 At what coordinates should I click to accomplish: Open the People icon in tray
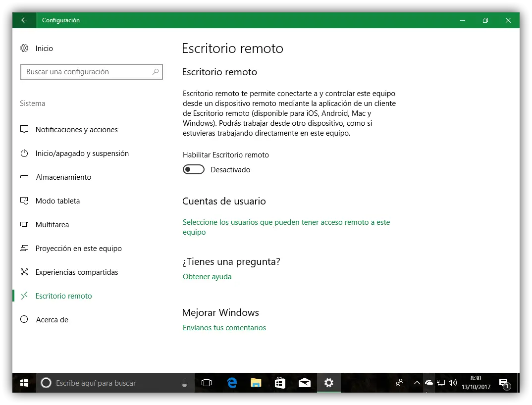coord(399,383)
